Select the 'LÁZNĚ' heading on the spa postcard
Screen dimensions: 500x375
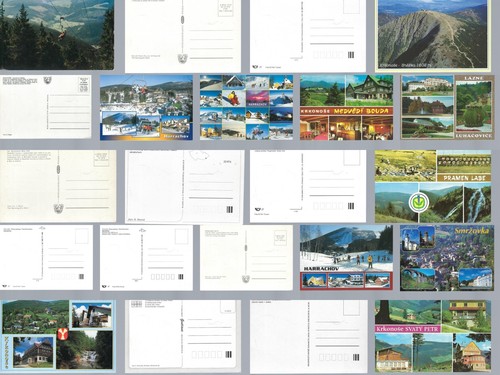[473, 78]
